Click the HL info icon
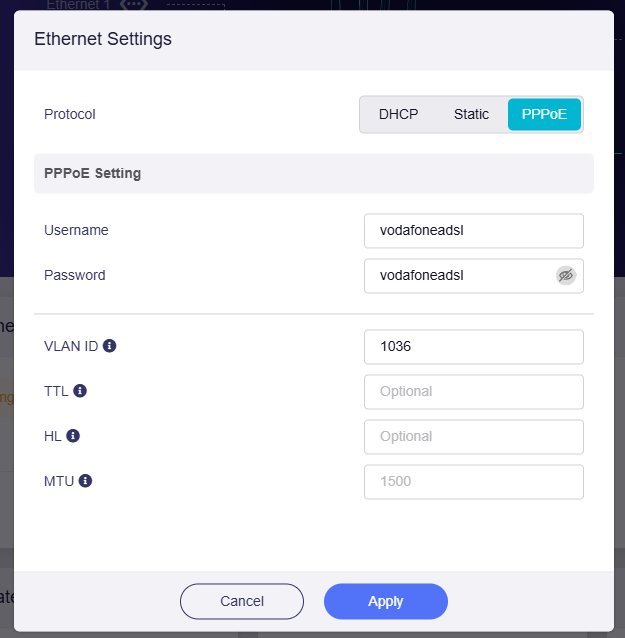The height and width of the screenshot is (638, 625). pyautogui.click(x=73, y=436)
